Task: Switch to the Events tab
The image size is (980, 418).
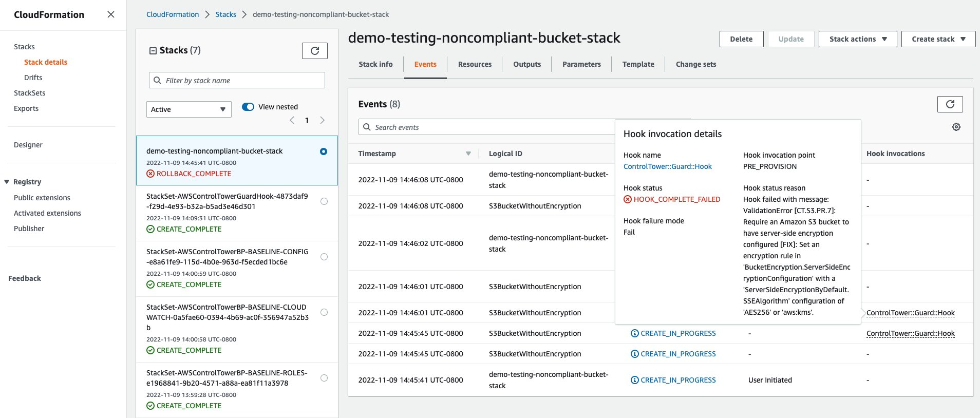Action: tap(425, 64)
